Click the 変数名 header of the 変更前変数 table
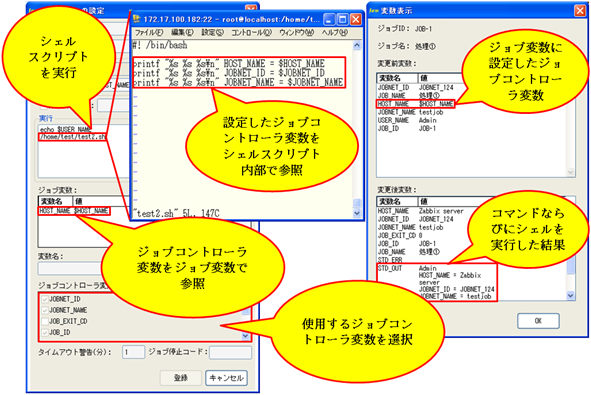The height and width of the screenshot is (395, 591). [397, 78]
